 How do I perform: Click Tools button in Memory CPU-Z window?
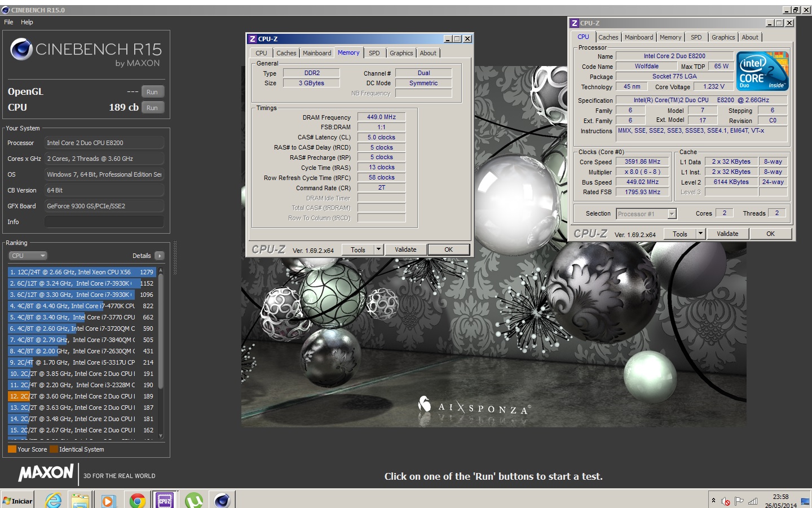(358, 249)
